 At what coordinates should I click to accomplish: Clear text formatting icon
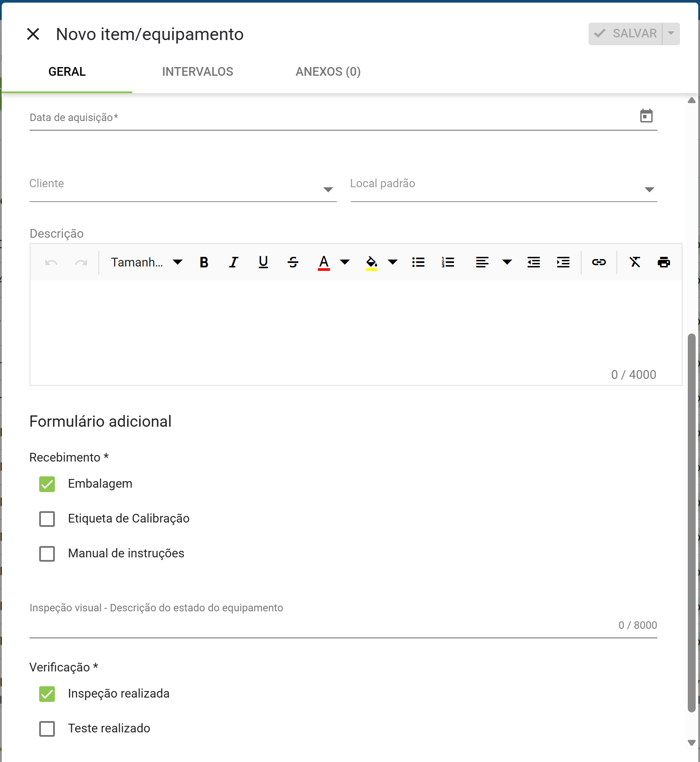click(x=635, y=262)
